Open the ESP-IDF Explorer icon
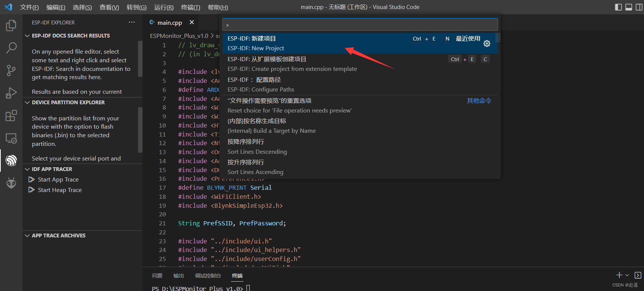The image size is (644, 291). click(11, 160)
